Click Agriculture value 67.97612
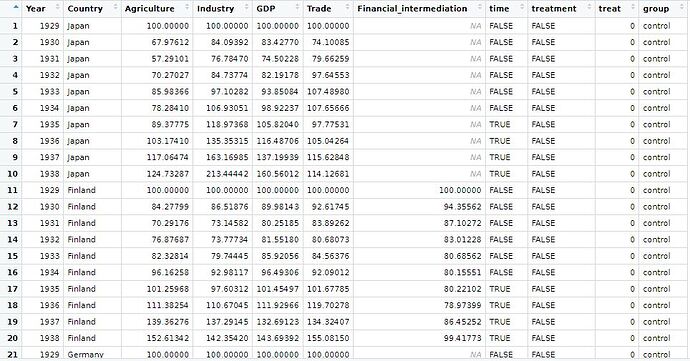 pyautogui.click(x=170, y=42)
